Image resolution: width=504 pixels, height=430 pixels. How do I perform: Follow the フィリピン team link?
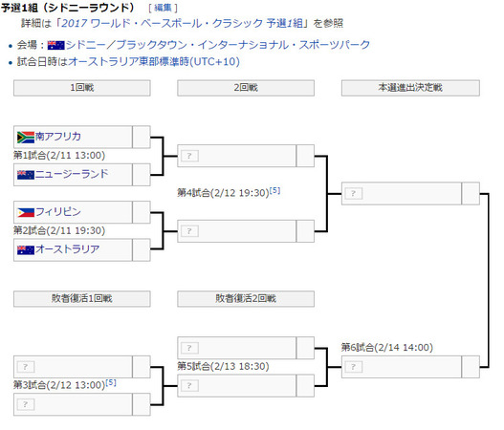[57, 211]
